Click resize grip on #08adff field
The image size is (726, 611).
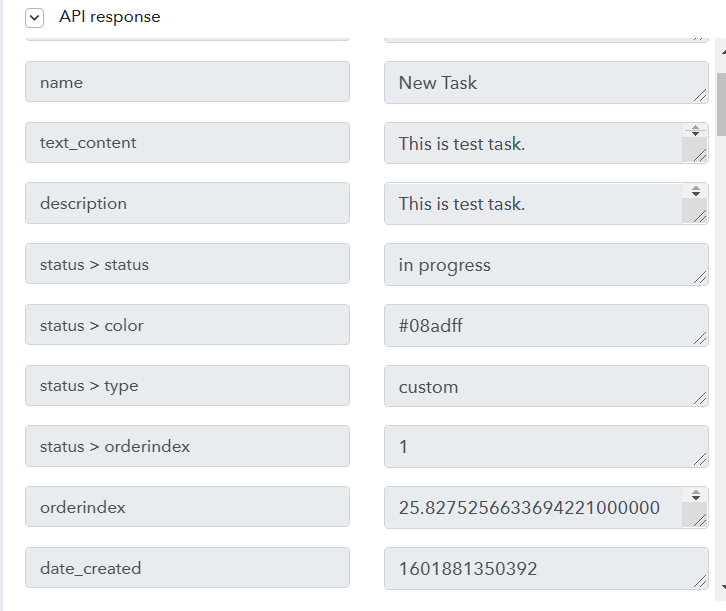click(x=700, y=338)
